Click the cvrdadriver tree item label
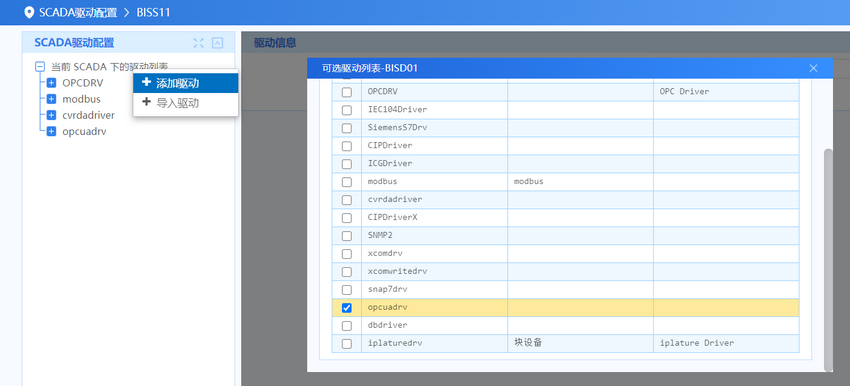850x386 pixels. tap(88, 115)
